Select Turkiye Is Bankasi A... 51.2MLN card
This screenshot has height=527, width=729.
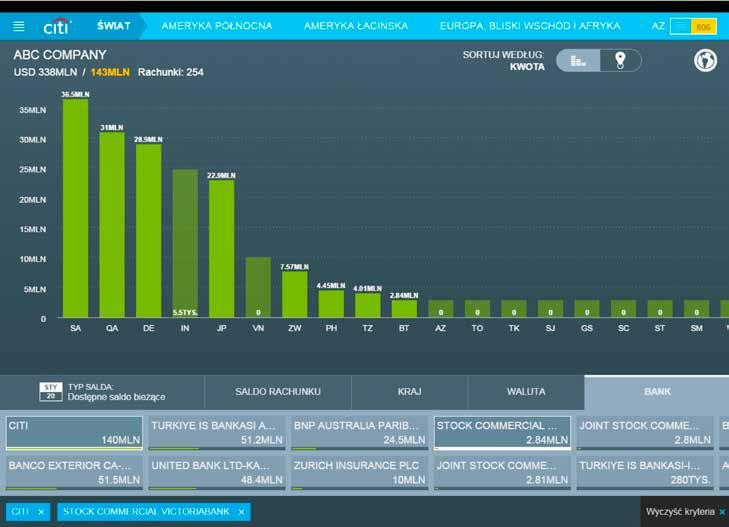point(217,433)
